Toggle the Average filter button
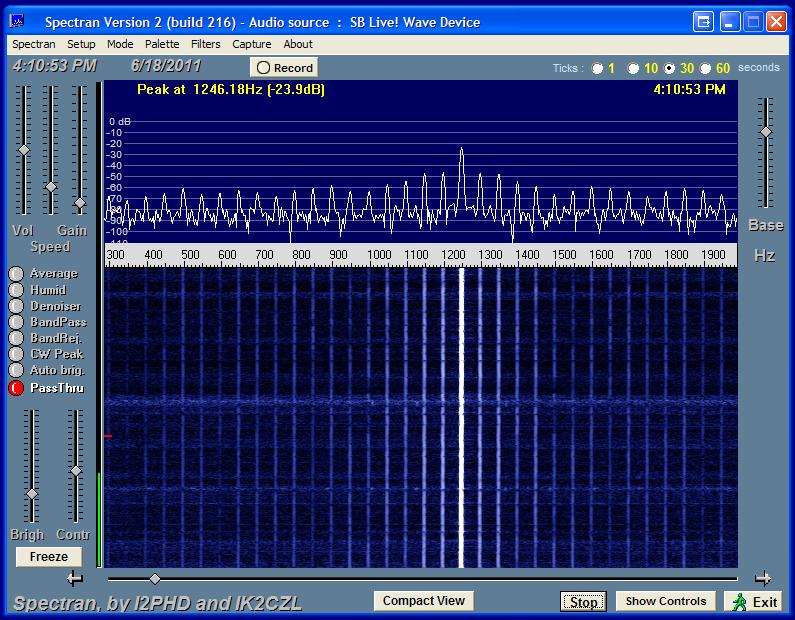Viewport: 795px width, 620px height. [x=16, y=274]
